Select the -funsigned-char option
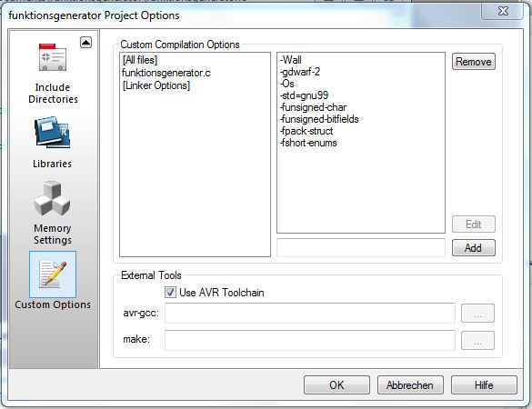This screenshot has height=409, width=532. (313, 107)
